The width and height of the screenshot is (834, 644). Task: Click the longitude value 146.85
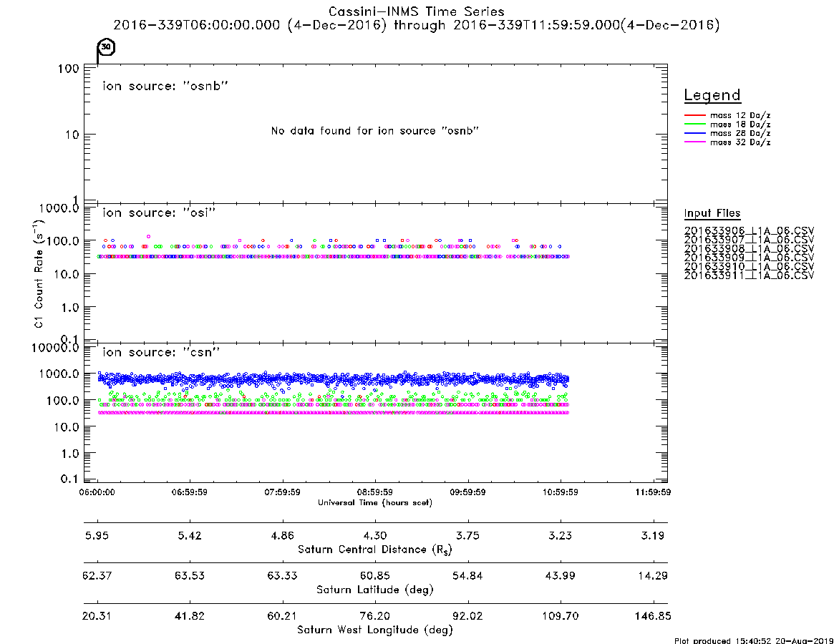[653, 616]
